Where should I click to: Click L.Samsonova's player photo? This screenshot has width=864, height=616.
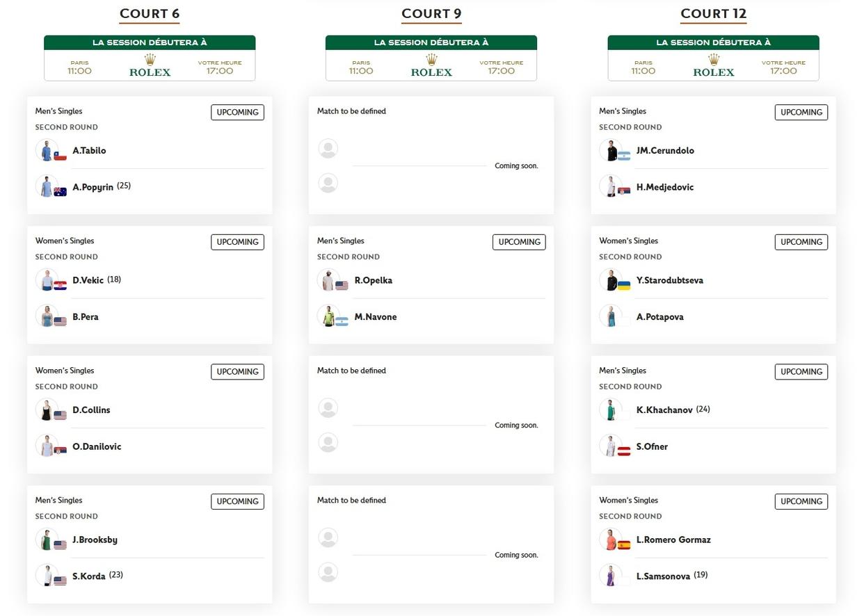click(x=610, y=576)
